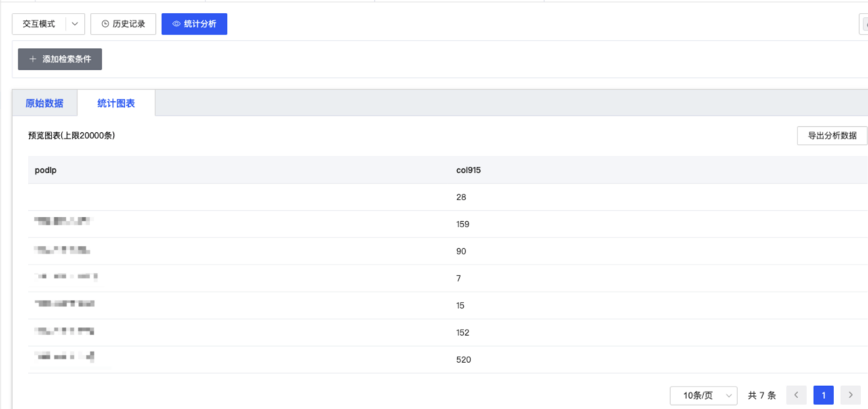Click the 导出分析数据 export button
The height and width of the screenshot is (409, 868).
[832, 136]
